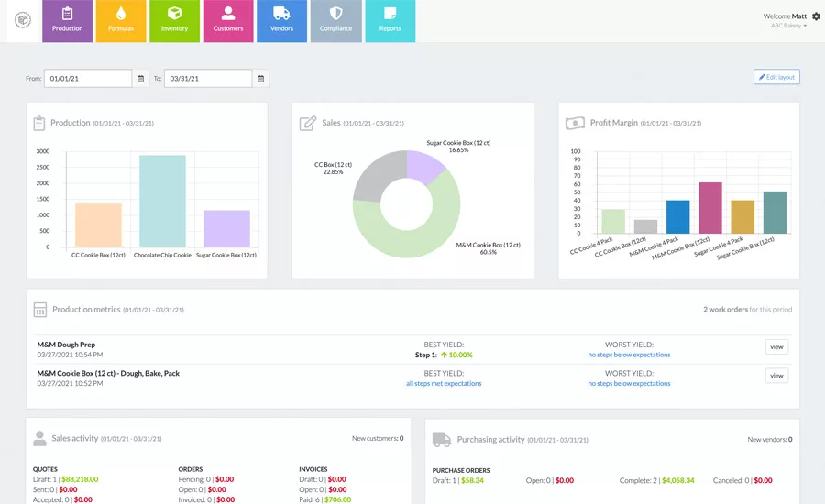Open the Reports module
The height and width of the screenshot is (504, 825).
pos(390,20)
